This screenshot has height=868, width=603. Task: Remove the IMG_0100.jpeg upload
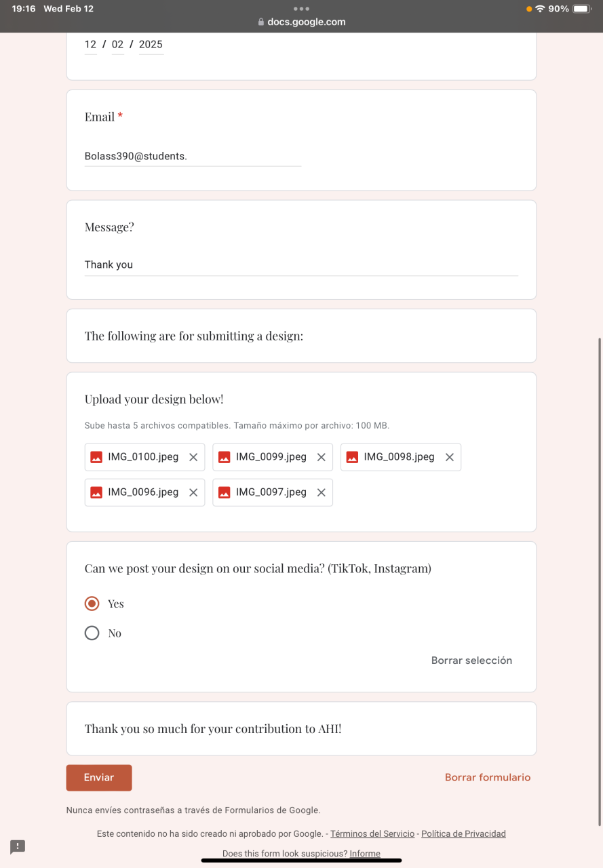[x=193, y=457]
